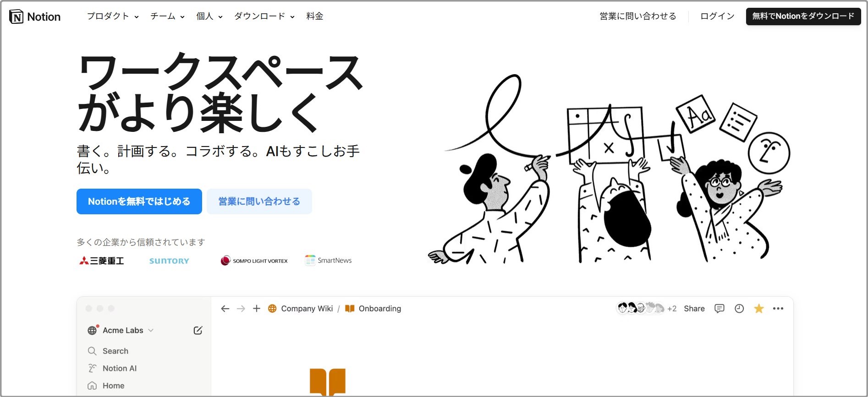The image size is (868, 397).
Task: Click the forward arrow in preview toolbar
Action: click(x=241, y=309)
